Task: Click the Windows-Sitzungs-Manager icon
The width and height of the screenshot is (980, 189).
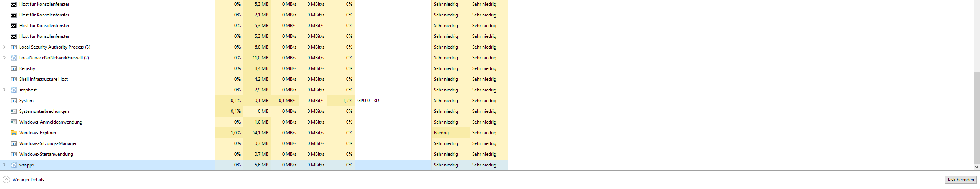Action: pos(14,143)
